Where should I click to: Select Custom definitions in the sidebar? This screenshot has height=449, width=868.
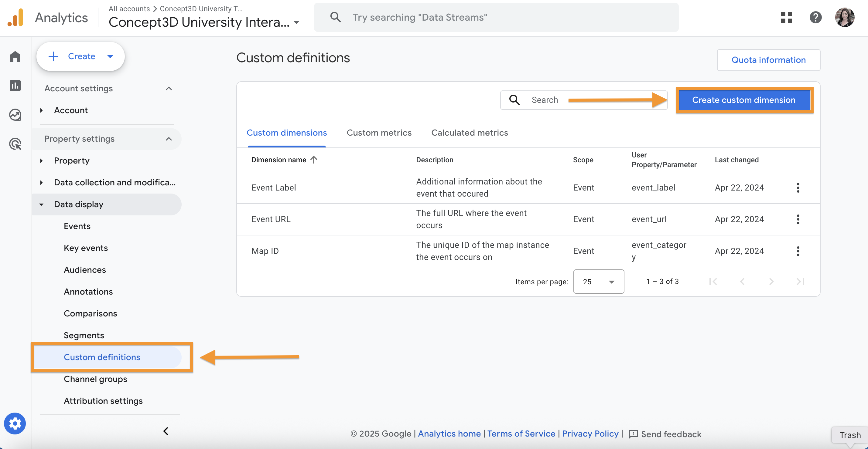[108, 357]
